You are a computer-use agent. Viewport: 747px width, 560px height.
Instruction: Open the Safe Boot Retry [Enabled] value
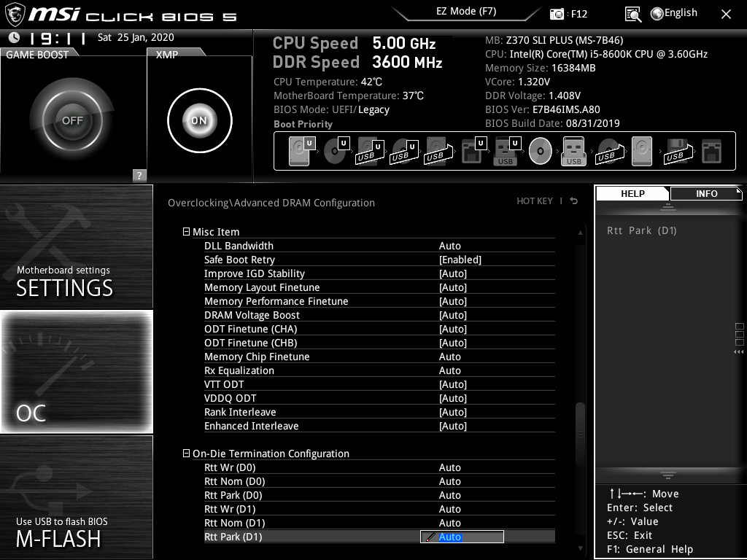(x=460, y=260)
